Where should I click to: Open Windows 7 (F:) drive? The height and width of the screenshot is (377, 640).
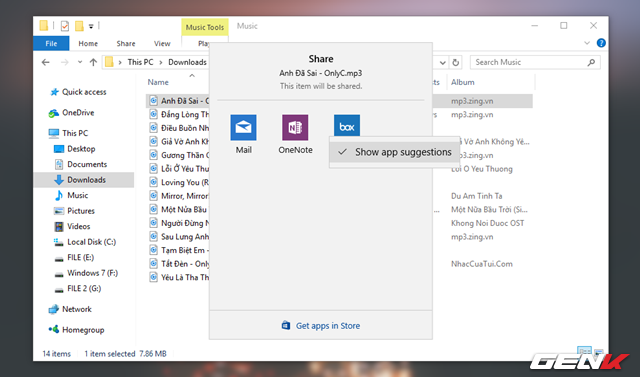coord(86,273)
